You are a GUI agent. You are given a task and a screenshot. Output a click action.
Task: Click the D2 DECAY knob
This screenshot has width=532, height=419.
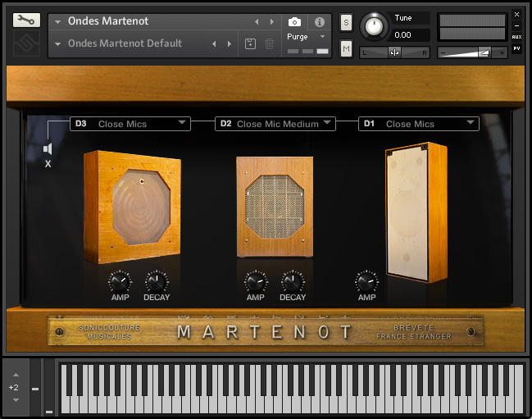pos(293,282)
